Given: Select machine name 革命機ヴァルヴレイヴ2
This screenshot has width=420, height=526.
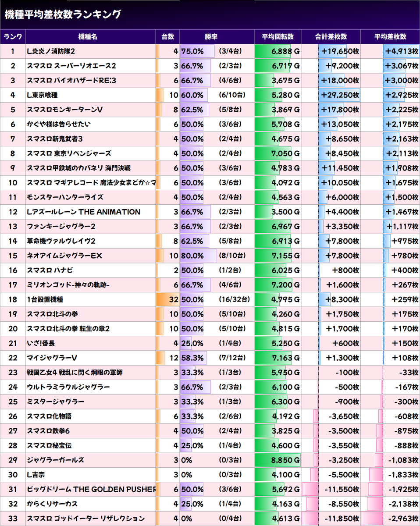Looking at the screenshot, I should point(61,241).
